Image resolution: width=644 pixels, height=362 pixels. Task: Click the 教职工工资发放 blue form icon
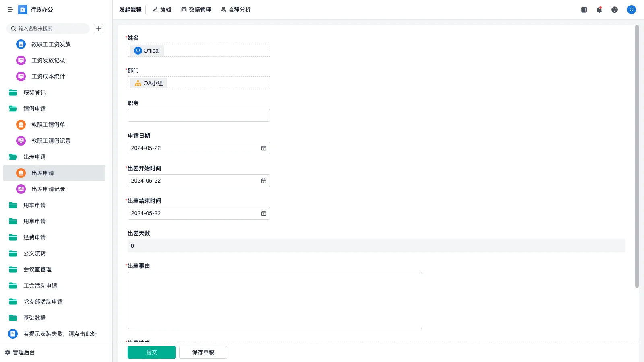(21, 44)
